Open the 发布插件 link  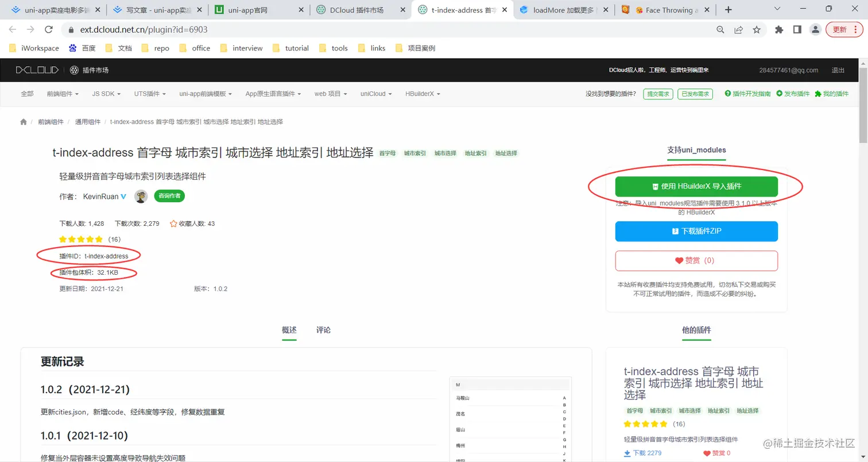coord(793,94)
